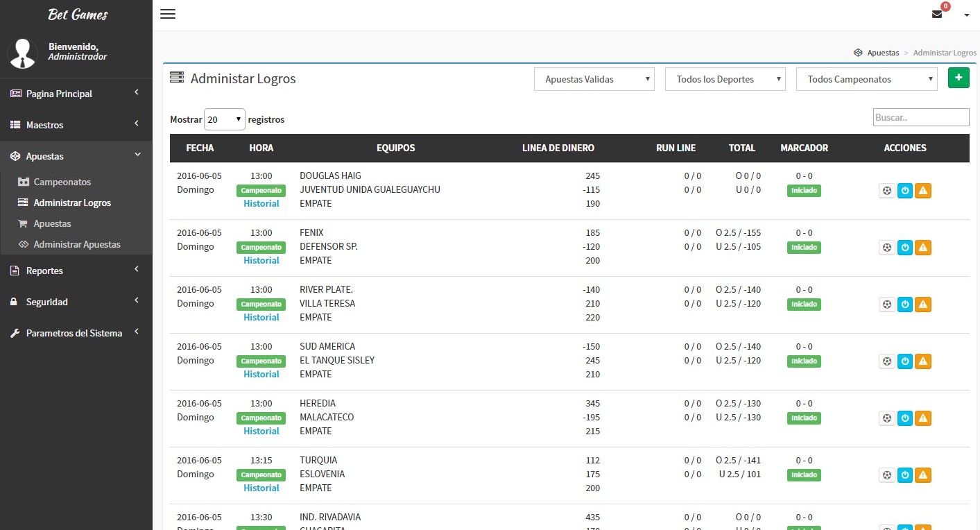Screen dimensions: 980x530
Task: Click the hamburger menu icon to collapse sidebar
Action: [168, 14]
